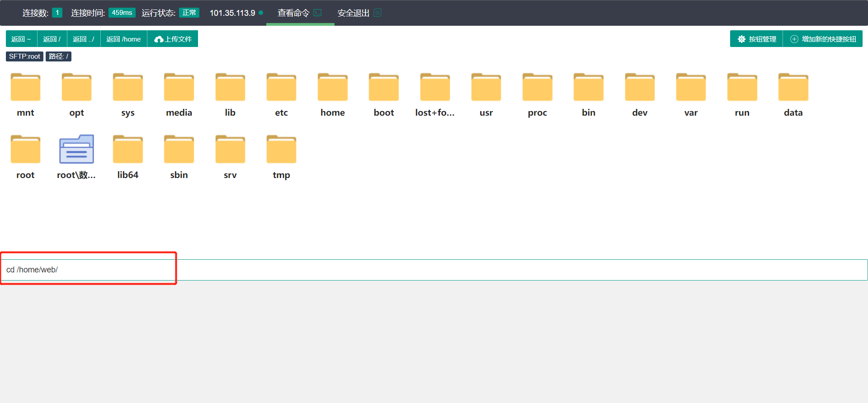
Task: Click the 返回 ~ button
Action: pyautogui.click(x=21, y=39)
